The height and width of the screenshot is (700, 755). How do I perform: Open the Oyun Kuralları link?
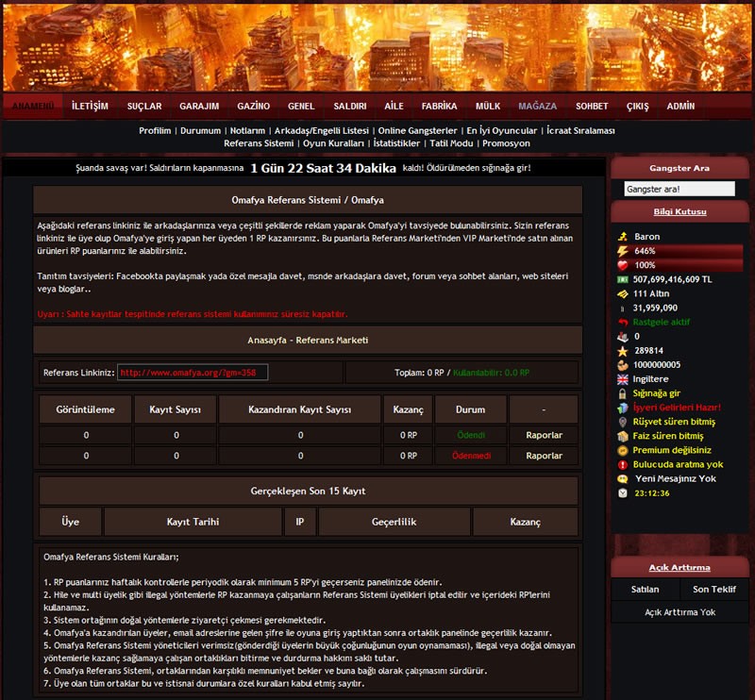[x=333, y=143]
